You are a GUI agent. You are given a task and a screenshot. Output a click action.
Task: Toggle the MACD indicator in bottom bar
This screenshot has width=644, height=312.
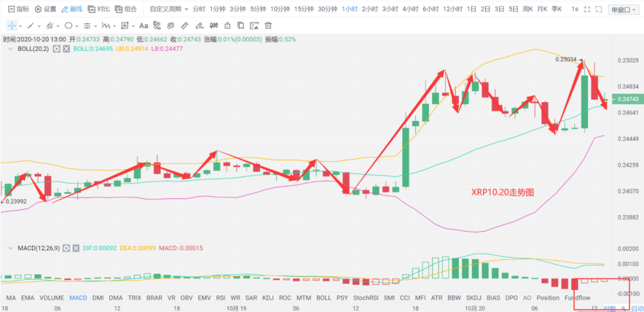coord(78,298)
